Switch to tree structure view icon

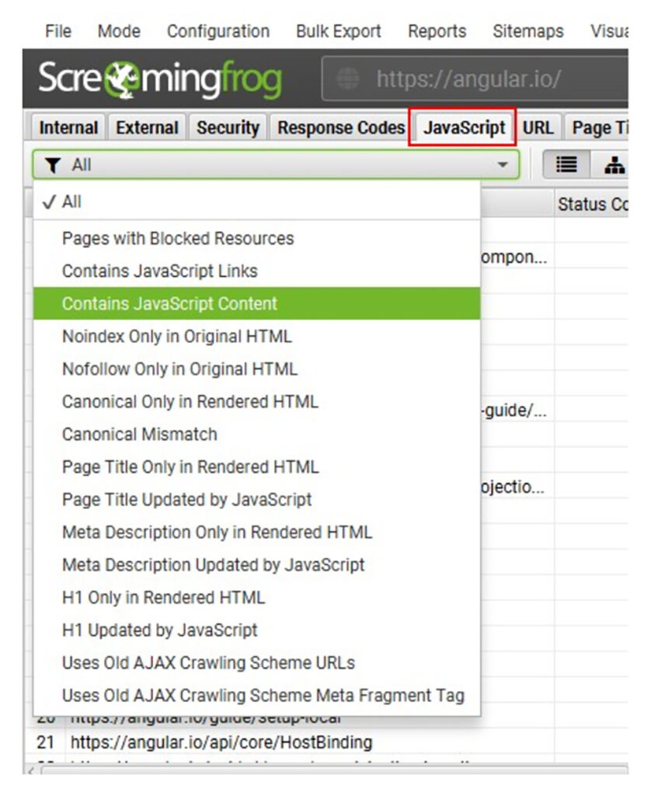click(x=614, y=165)
